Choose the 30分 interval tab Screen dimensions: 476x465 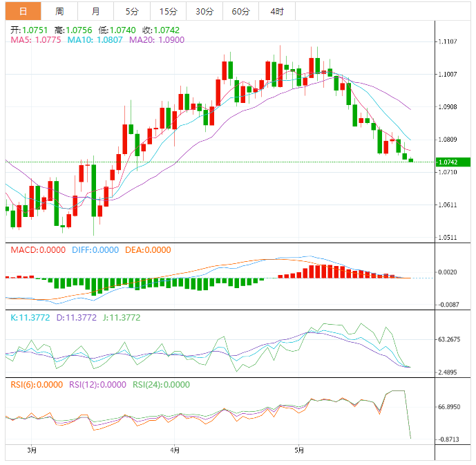[x=204, y=11]
